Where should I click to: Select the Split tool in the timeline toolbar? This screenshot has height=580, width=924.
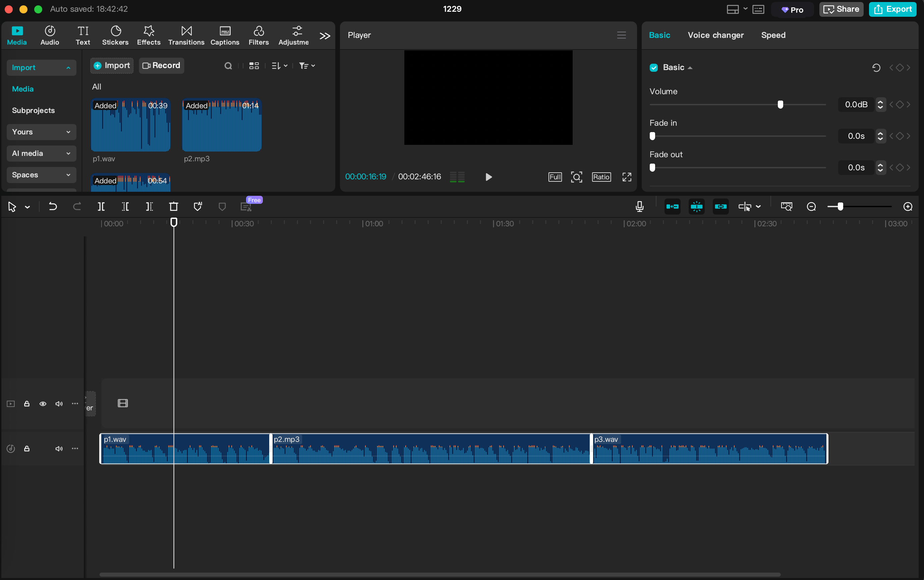(101, 207)
